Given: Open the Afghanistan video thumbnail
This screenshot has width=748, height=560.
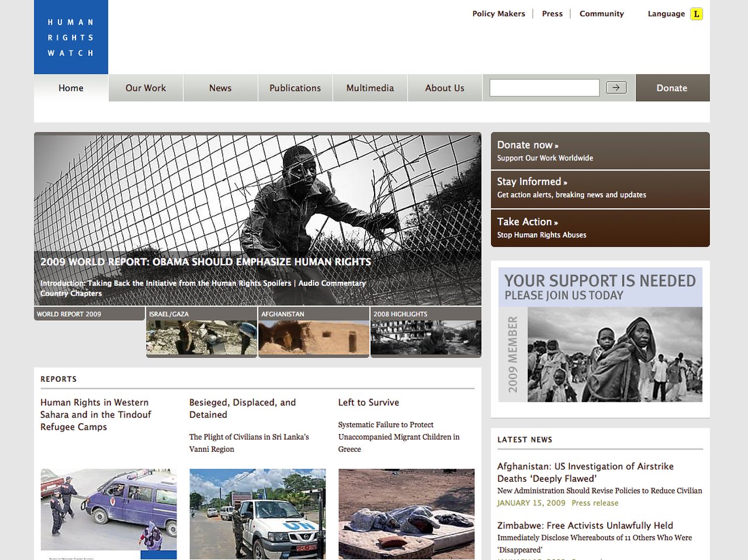Looking at the screenshot, I should (313, 333).
